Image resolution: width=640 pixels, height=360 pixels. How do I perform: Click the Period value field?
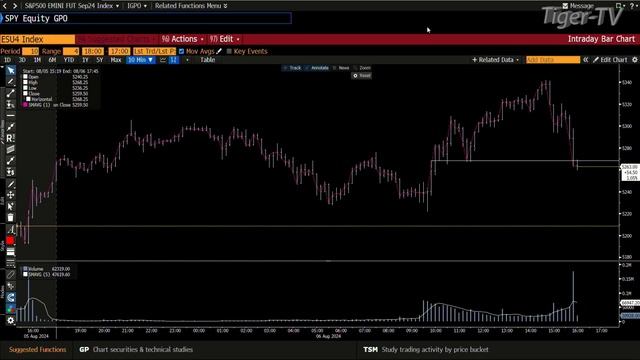30,51
